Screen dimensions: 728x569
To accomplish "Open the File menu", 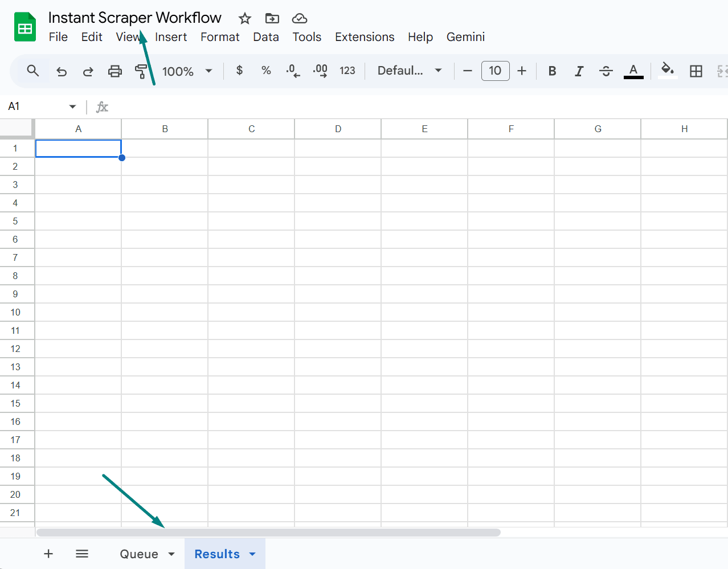I will [58, 37].
